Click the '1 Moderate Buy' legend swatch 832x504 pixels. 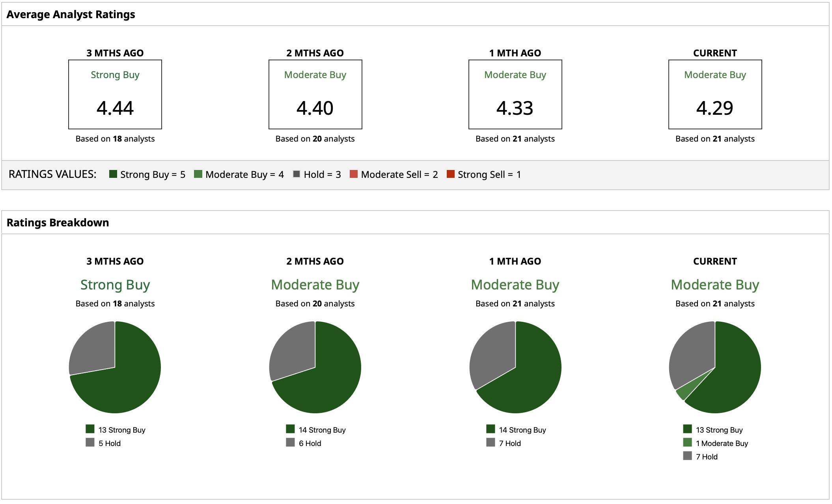click(x=687, y=442)
